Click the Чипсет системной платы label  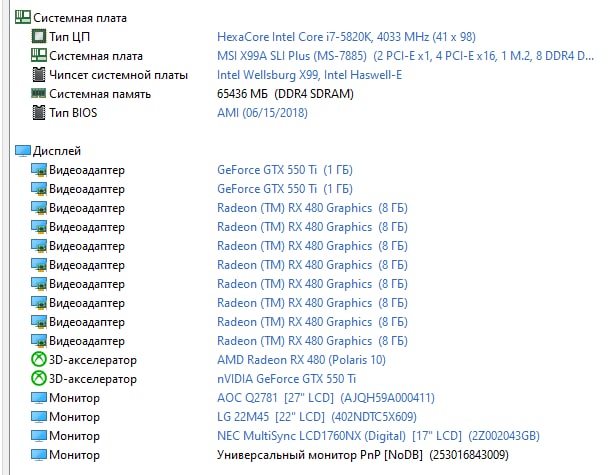(119, 75)
